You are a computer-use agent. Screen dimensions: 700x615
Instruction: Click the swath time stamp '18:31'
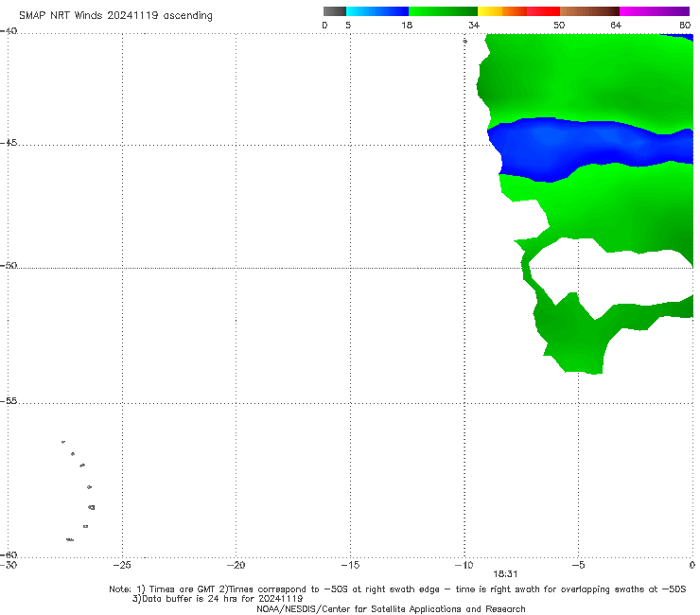505,574
